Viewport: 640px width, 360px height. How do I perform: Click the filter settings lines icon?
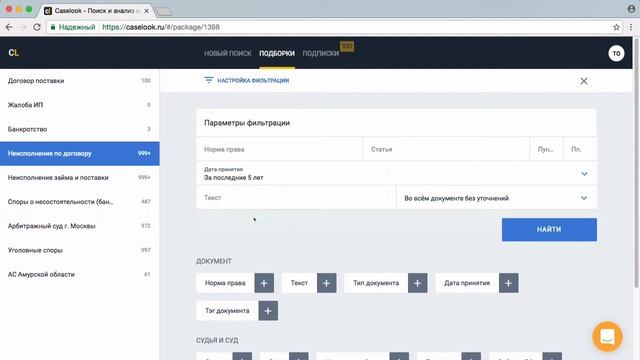tap(209, 80)
